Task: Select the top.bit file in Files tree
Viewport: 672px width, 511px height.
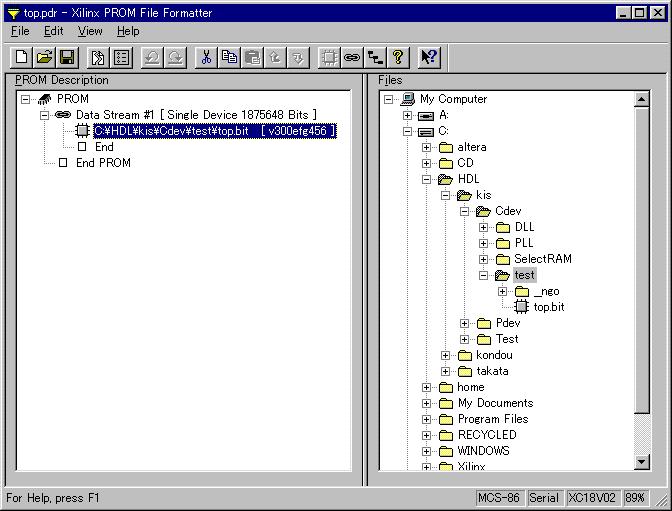Action: (549, 307)
